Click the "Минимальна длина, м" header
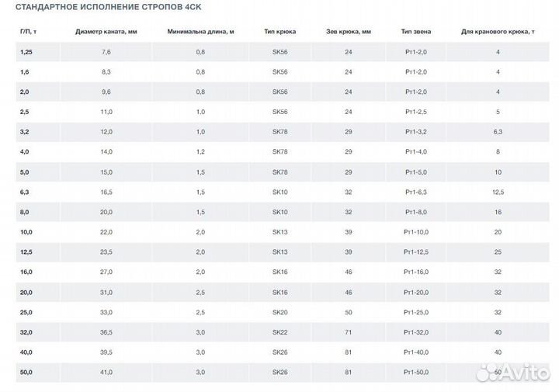Screen dimensions: 559x392 point(200,32)
